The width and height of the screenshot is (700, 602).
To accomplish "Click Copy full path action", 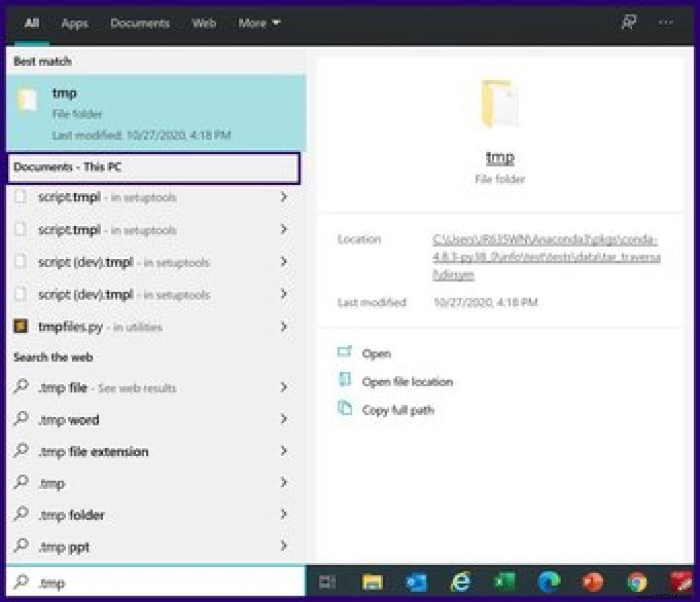I will point(398,410).
